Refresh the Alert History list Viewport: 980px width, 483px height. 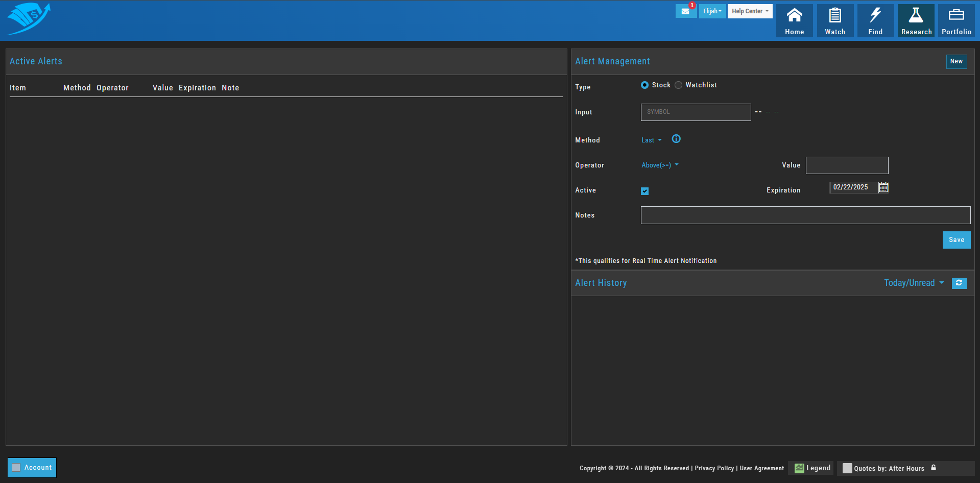coord(959,283)
